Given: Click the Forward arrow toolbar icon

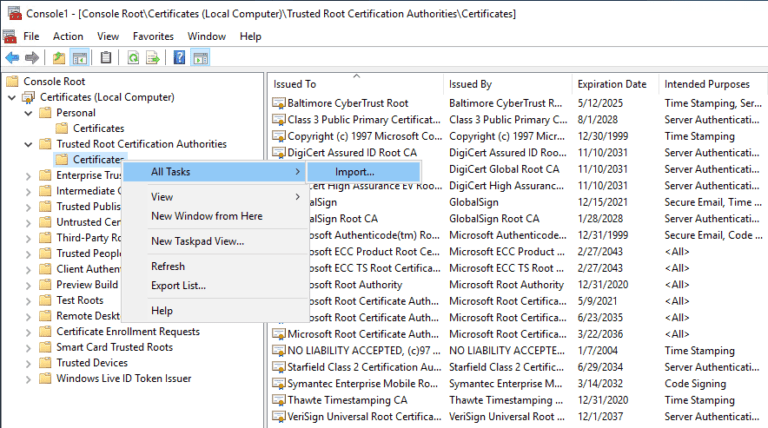Looking at the screenshot, I should [x=32, y=58].
